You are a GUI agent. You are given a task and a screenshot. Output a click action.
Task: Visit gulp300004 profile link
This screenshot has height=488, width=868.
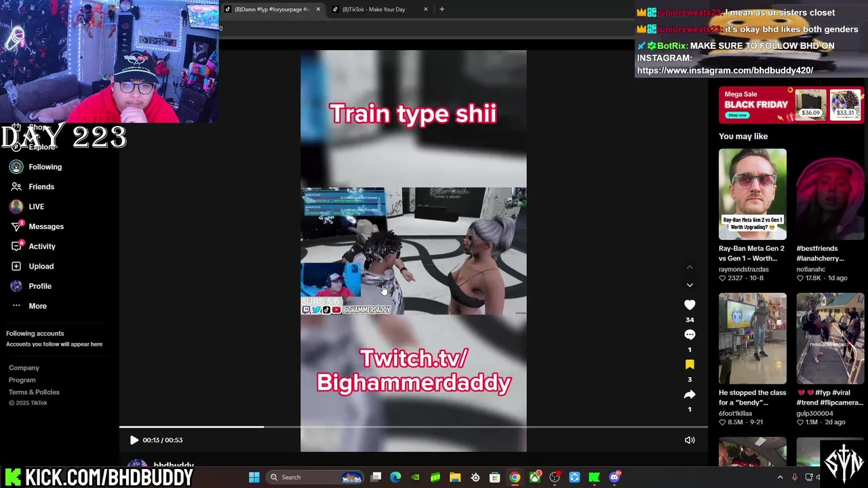814,413
